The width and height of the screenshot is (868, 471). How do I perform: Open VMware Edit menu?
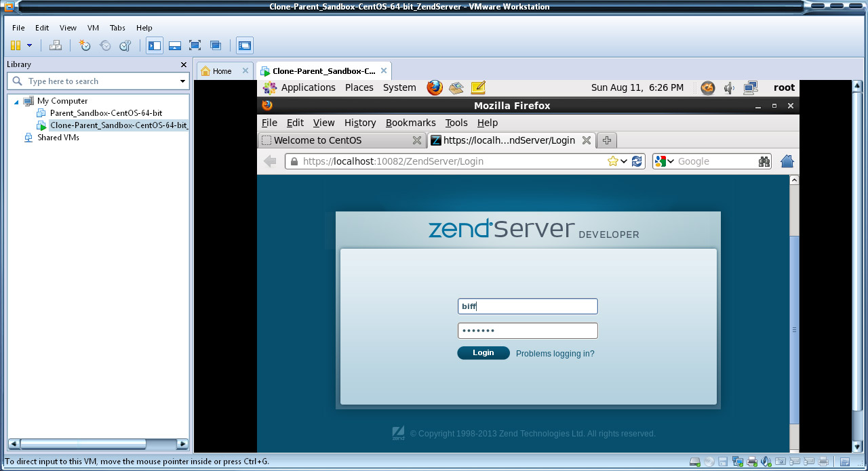tap(42, 28)
